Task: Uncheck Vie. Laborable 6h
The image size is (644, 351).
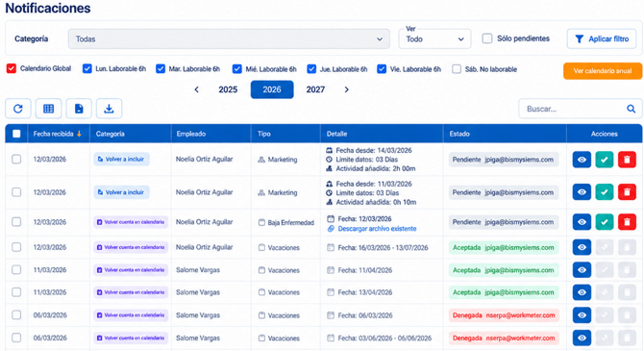Action: (x=382, y=69)
